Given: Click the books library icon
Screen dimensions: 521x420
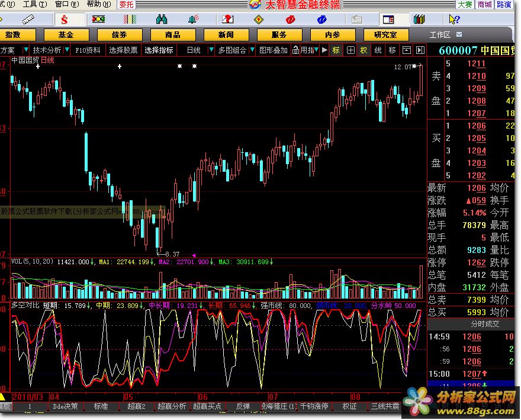Looking at the screenshot, I should coord(419,20).
